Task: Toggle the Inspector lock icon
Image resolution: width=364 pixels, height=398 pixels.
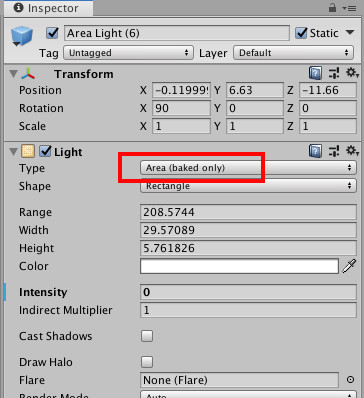Action: [332, 8]
